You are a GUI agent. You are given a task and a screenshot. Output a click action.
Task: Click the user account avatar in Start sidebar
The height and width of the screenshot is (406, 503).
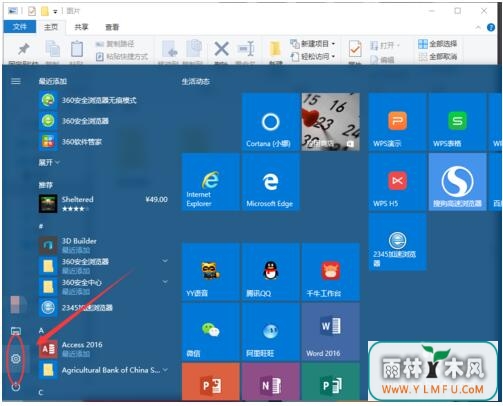click(19, 304)
